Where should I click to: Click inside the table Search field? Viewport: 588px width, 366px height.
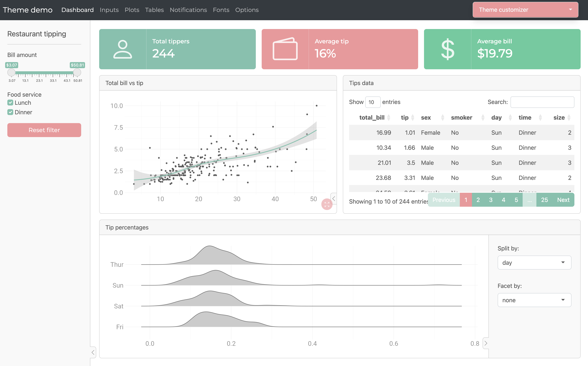click(542, 102)
